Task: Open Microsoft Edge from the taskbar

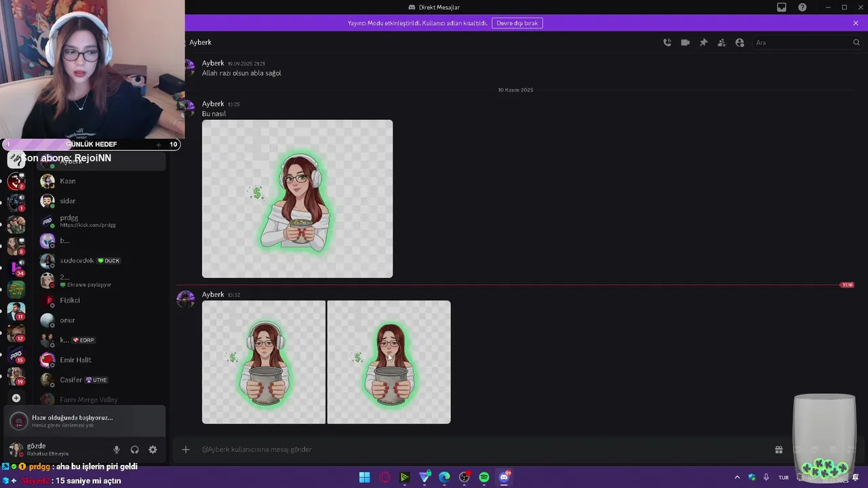Action: (444, 477)
